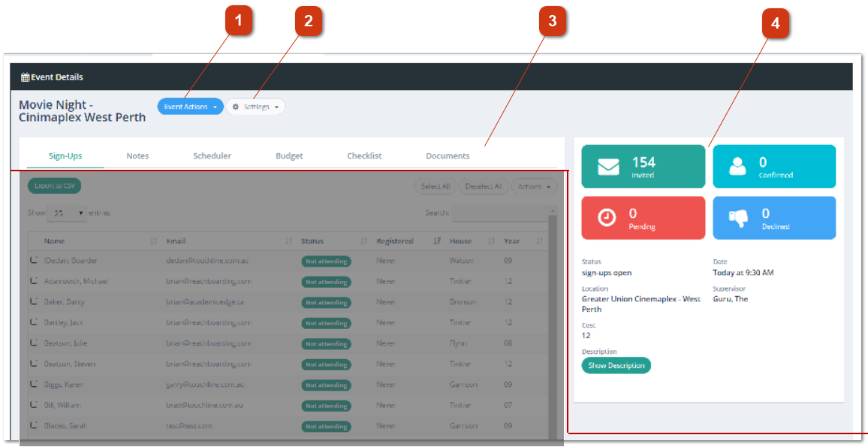Click the email brad@touchline.com.au

tap(204, 405)
